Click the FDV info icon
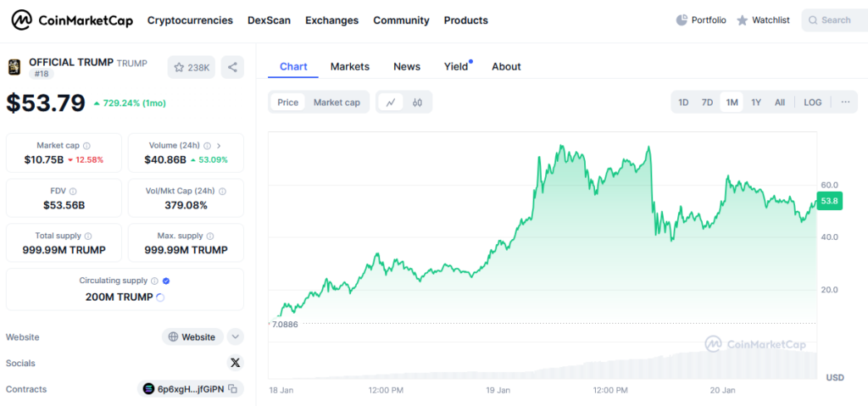 tap(73, 191)
